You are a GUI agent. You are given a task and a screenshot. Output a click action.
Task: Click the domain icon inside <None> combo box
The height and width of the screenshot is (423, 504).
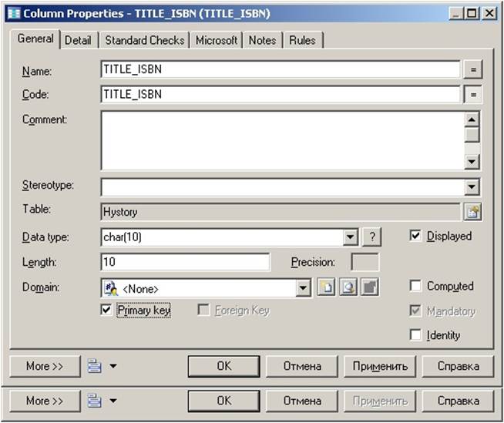[x=111, y=288]
